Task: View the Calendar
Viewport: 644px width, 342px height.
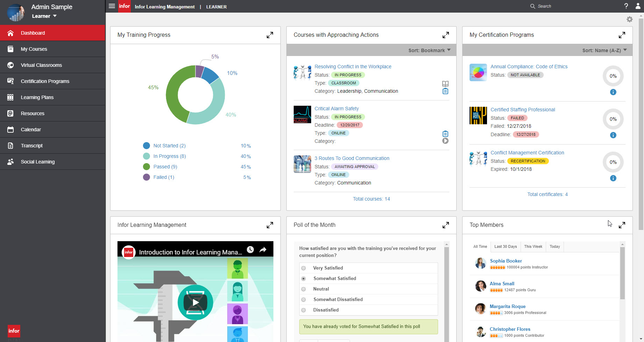Action: click(31, 129)
